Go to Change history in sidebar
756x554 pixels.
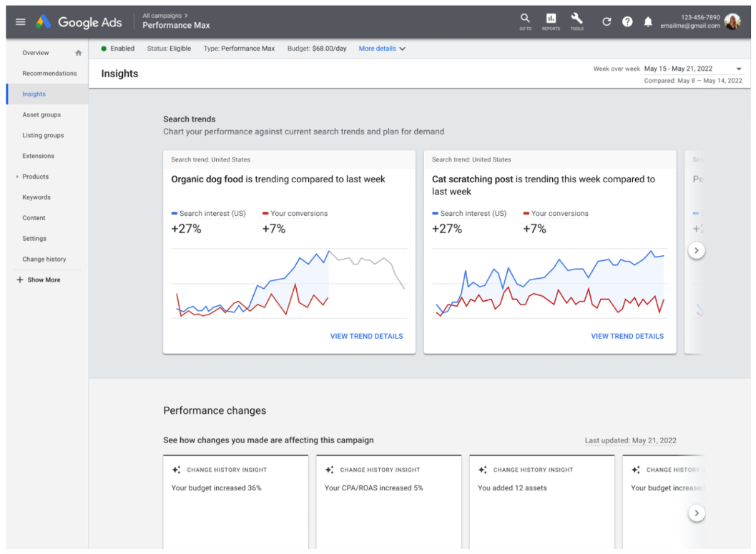pyautogui.click(x=44, y=259)
